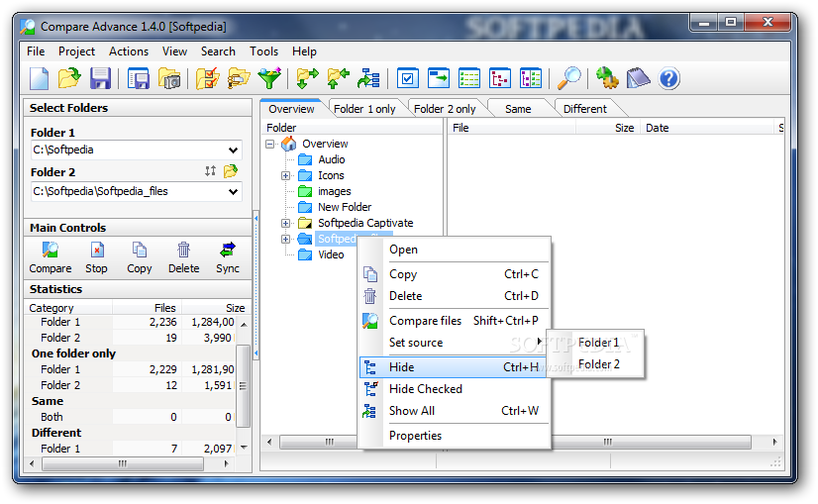Click the red tree view icon
This screenshot has height=504, width=818.
pyautogui.click(x=500, y=79)
